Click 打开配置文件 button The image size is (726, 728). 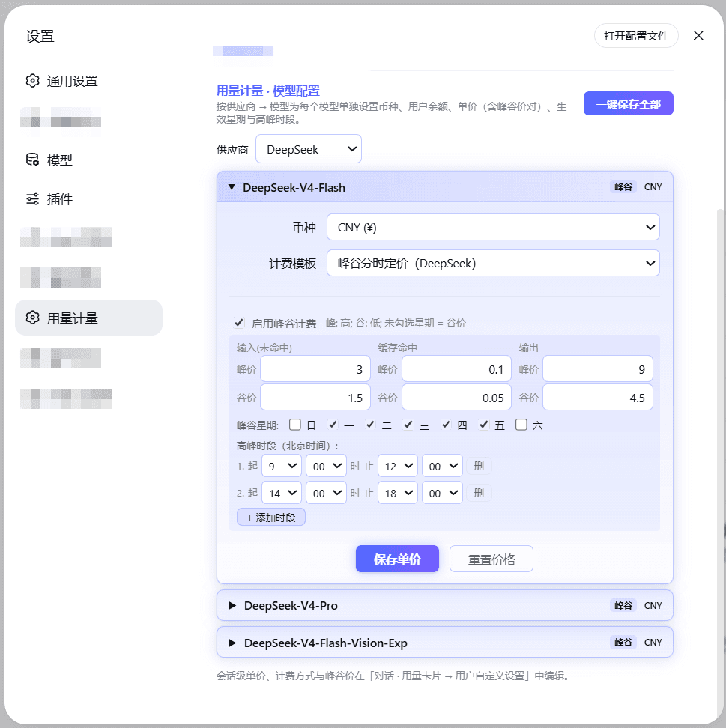[x=636, y=36]
